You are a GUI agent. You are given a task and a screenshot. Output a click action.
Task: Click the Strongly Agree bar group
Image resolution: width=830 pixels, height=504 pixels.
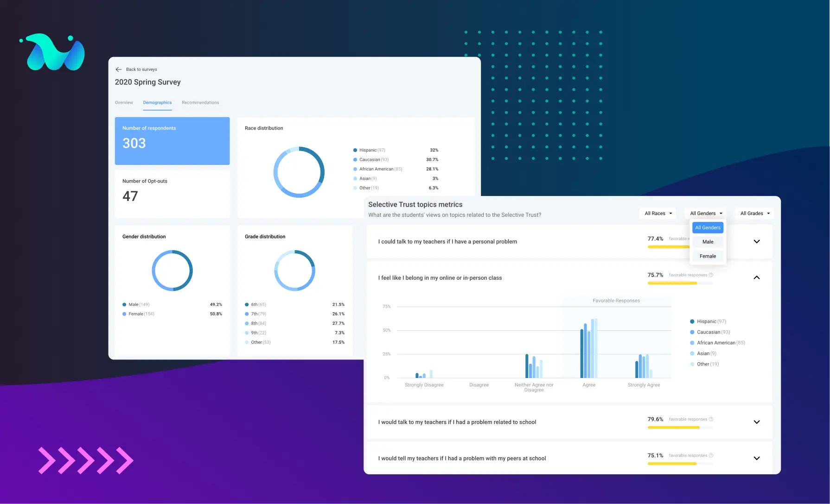click(x=644, y=366)
